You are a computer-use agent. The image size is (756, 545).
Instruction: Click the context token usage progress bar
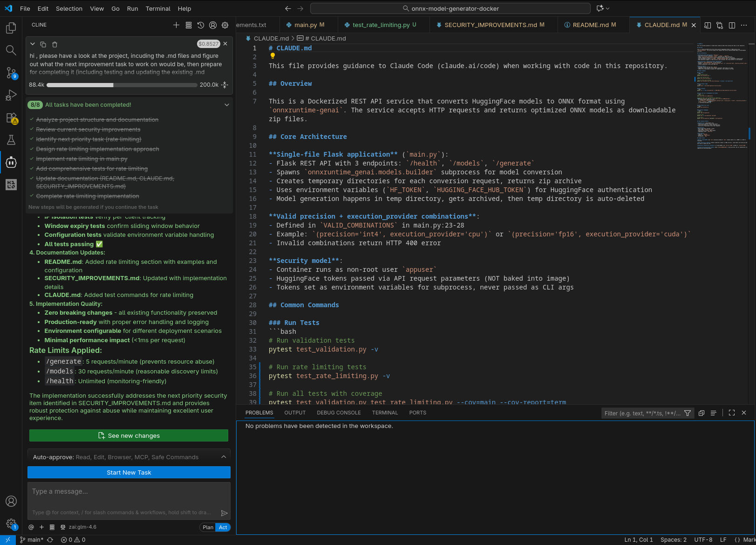tap(122, 85)
